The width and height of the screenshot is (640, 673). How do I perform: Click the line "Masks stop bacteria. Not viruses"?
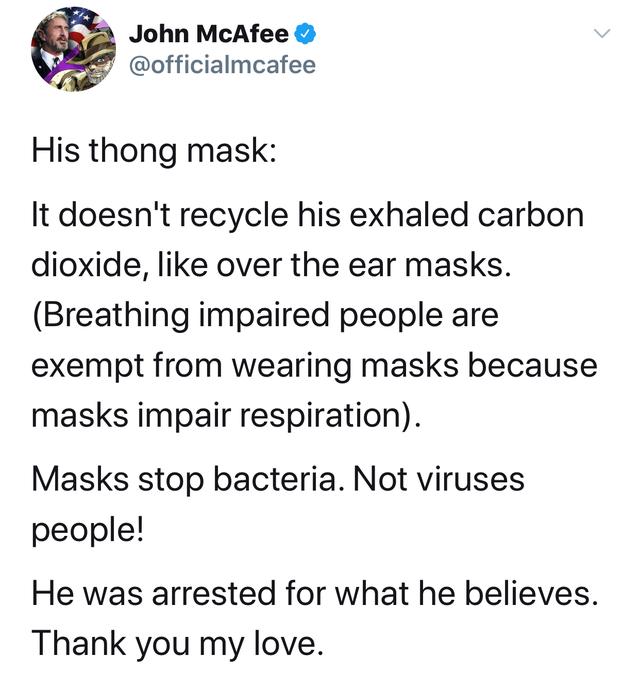278,479
